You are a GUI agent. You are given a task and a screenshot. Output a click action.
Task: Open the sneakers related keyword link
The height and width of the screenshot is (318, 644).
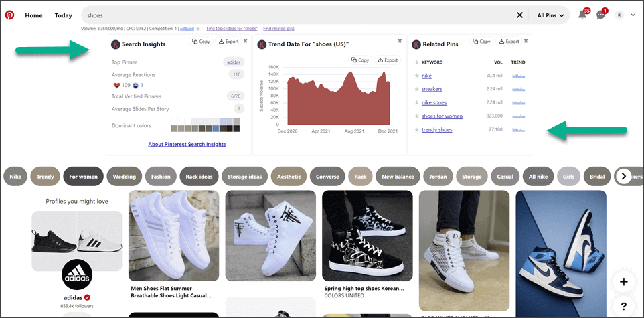point(432,89)
